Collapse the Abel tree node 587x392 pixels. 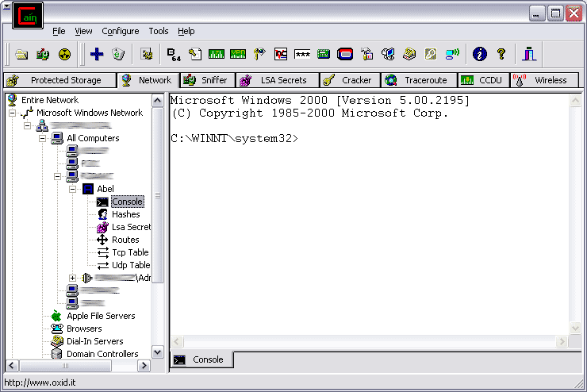pos(72,189)
